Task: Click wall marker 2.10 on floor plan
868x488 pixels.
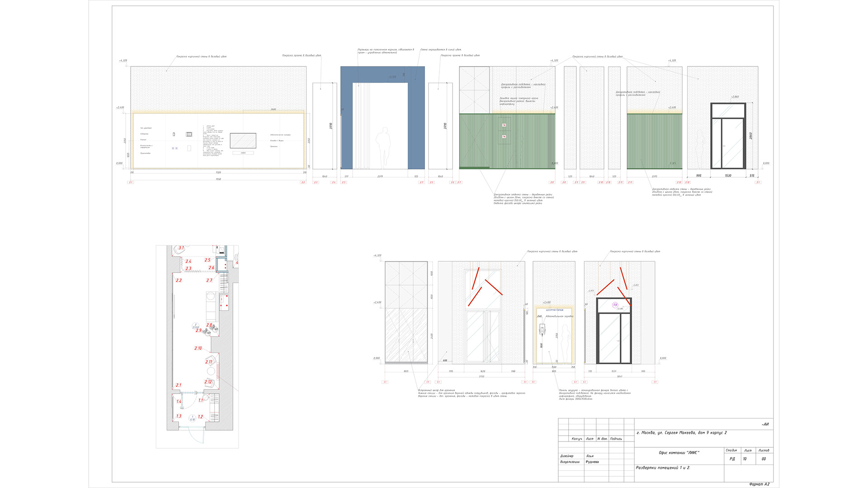Action: coord(198,348)
